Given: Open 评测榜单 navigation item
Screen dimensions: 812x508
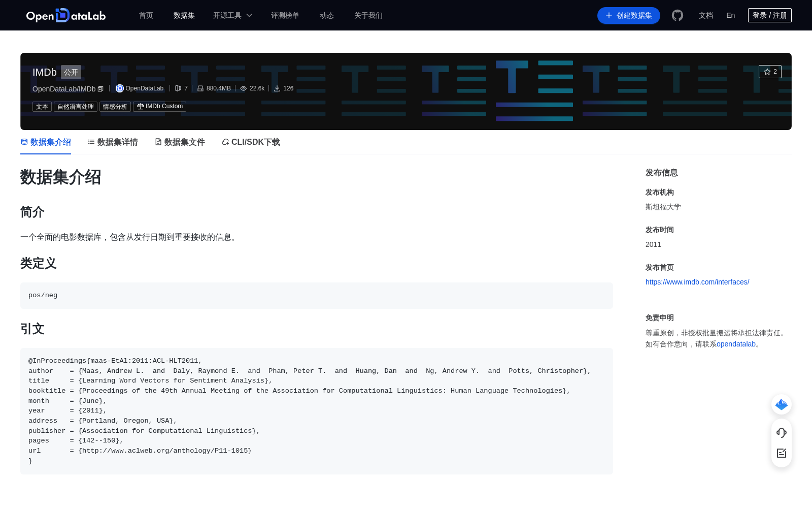Looking at the screenshot, I should 285,15.
